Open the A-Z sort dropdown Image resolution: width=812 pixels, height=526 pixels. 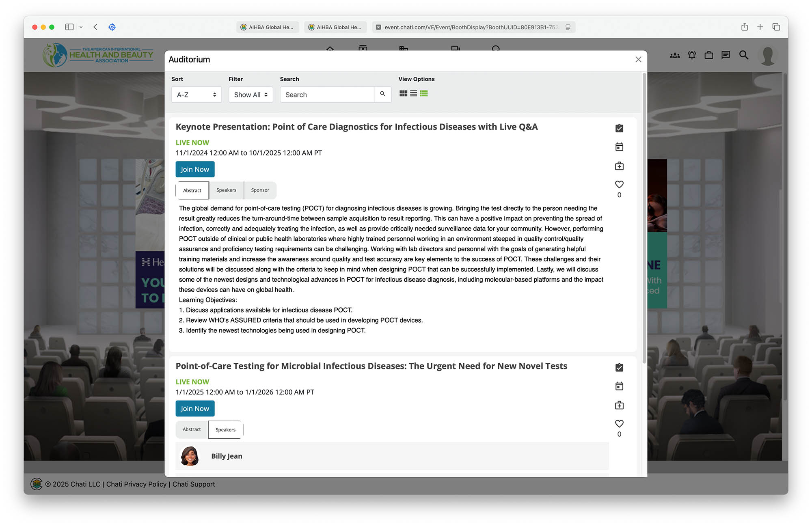point(197,95)
